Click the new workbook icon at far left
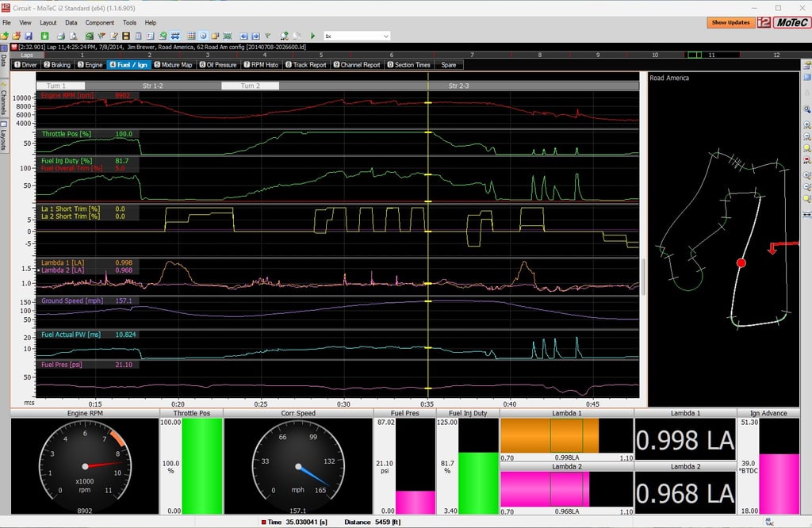 (x=5, y=36)
